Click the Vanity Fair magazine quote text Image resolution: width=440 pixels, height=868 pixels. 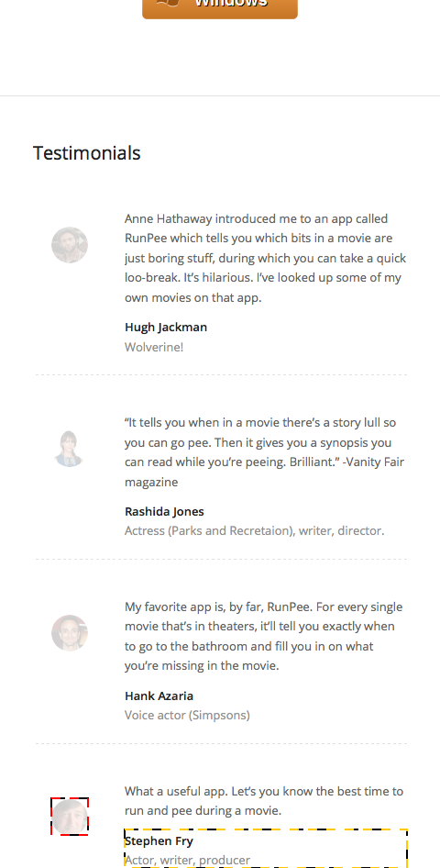coord(264,452)
